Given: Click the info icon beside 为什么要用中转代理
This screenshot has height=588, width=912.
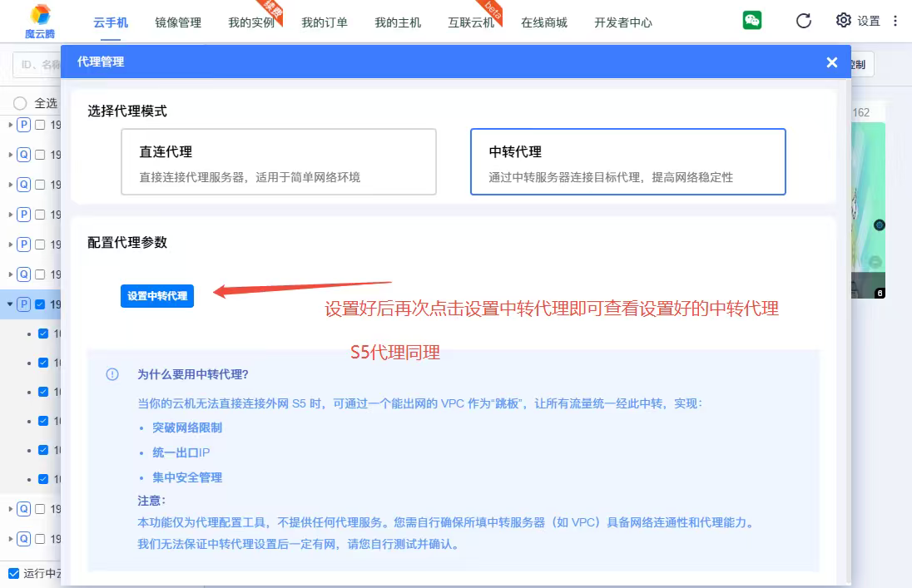Looking at the screenshot, I should tap(112, 374).
